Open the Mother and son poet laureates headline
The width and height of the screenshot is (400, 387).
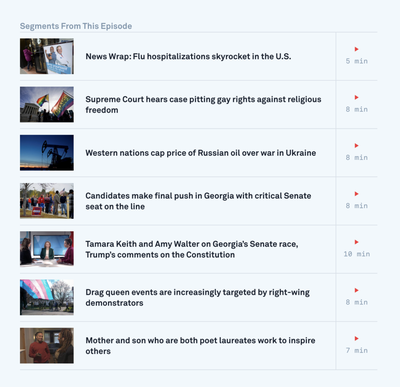[x=200, y=346]
